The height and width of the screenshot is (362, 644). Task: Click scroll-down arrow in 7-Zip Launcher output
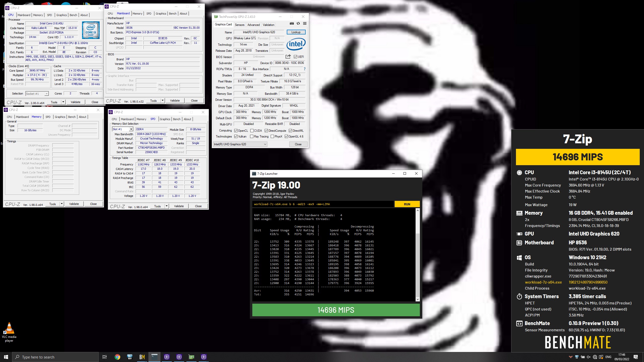pyautogui.click(x=418, y=299)
